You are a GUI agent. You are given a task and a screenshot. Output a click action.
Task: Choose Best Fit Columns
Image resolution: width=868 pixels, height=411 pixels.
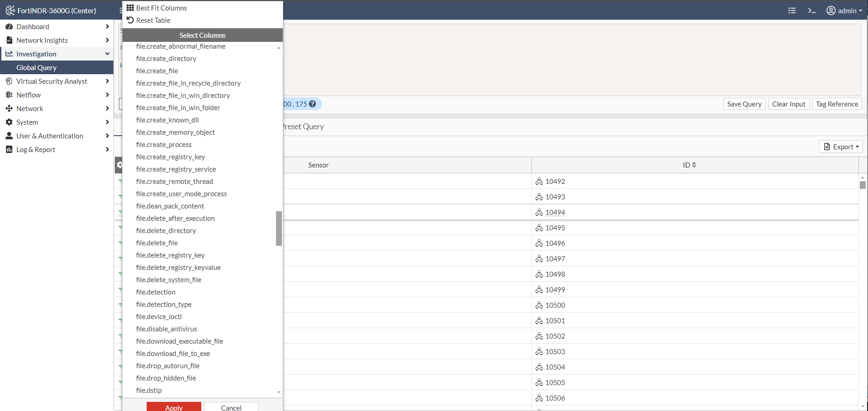161,8
